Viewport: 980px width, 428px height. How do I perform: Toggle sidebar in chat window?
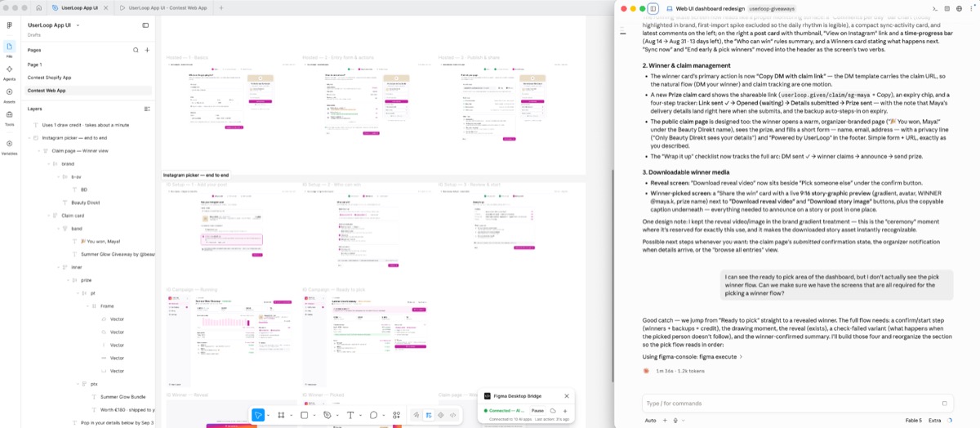coord(653,8)
